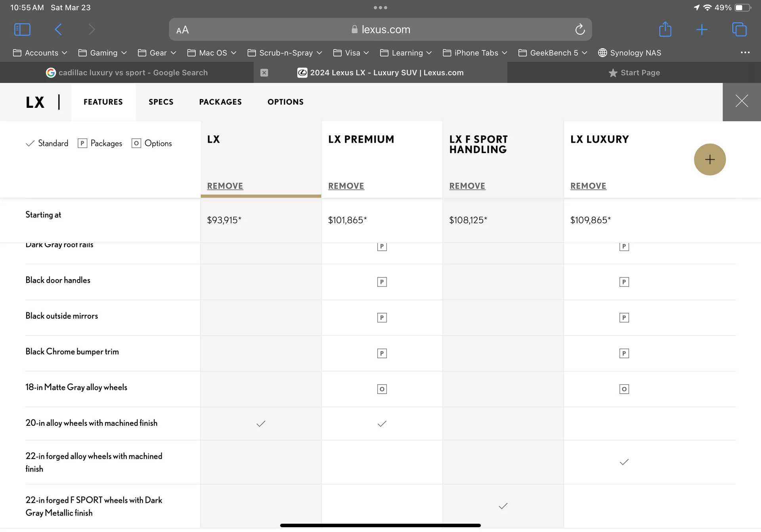The width and height of the screenshot is (761, 532).
Task: Expand the Visa bookmark folder
Action: [x=351, y=53]
